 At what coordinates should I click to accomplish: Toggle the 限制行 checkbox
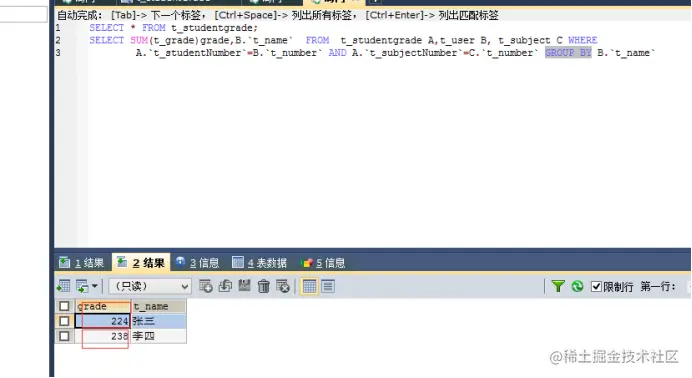coord(596,286)
